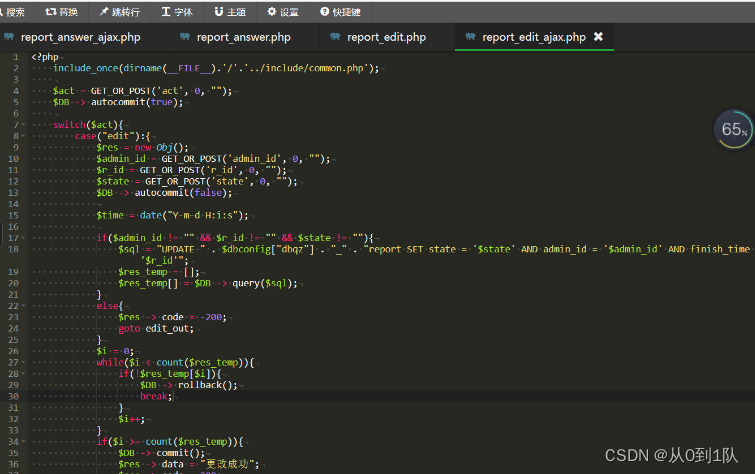Click "commit();" on line 35
The height and width of the screenshot is (474, 755).
click(x=181, y=453)
